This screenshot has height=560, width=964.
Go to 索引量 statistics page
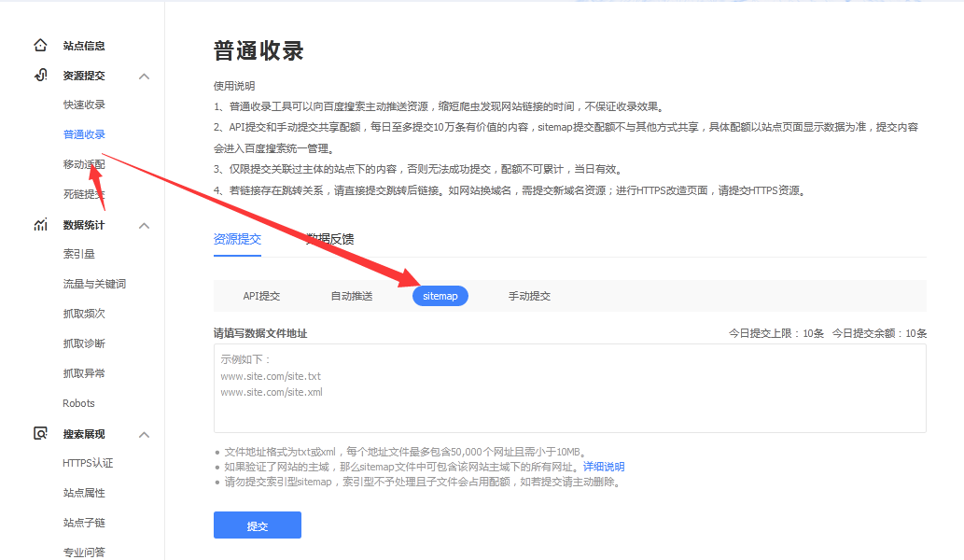pyautogui.click(x=78, y=254)
